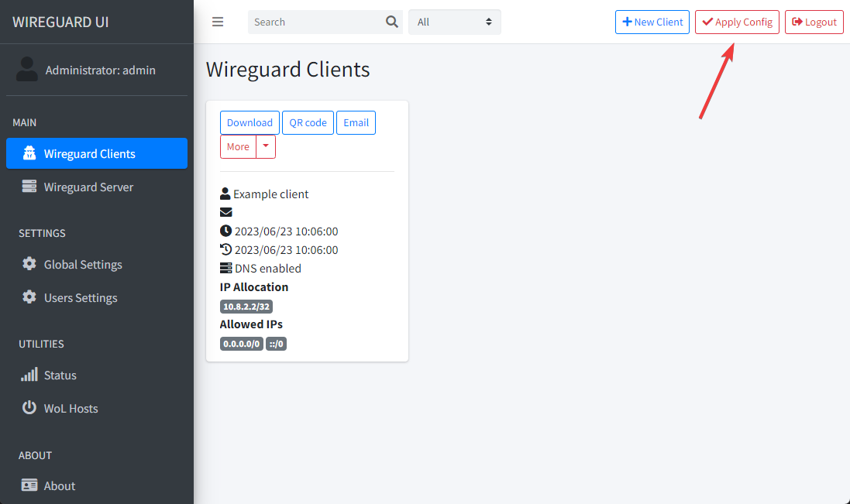Viewport: 850px width, 504px height.
Task: Click the WIREGUARD UI brand link
Action: click(60, 22)
